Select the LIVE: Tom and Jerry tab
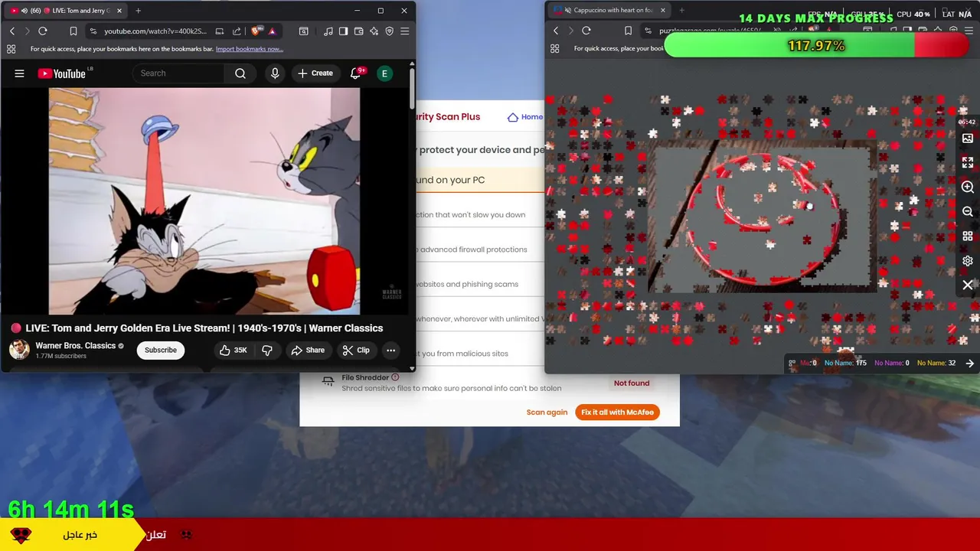 [64, 11]
